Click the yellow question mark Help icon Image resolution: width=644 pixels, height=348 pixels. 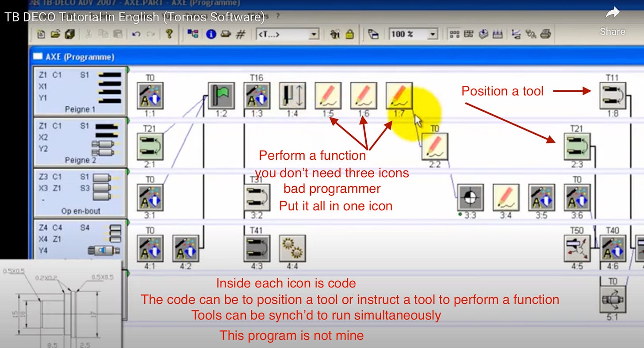click(x=169, y=34)
